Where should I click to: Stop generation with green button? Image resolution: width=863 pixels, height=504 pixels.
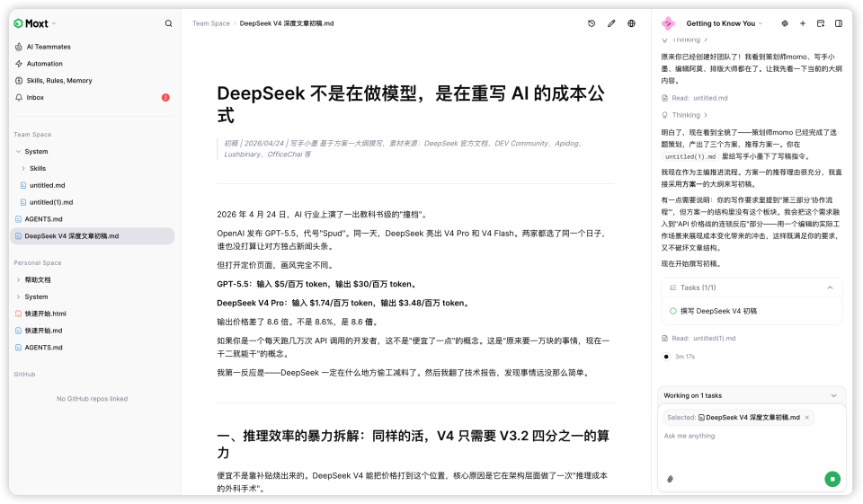pyautogui.click(x=832, y=479)
